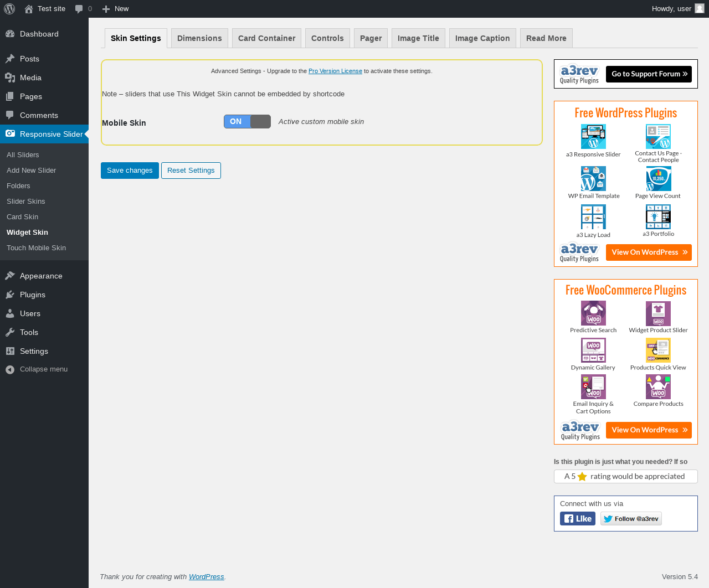This screenshot has height=588, width=709.
Task: Switch to the Skin Settings tab
Action: click(136, 38)
